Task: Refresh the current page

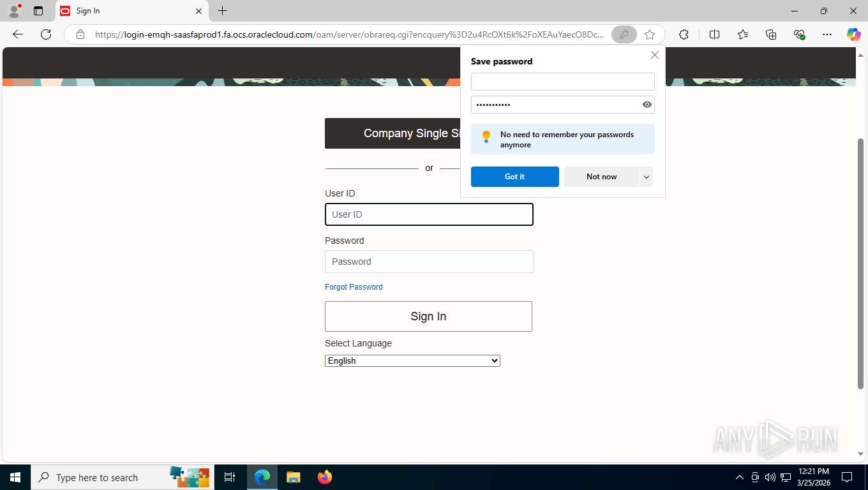Action: (46, 34)
